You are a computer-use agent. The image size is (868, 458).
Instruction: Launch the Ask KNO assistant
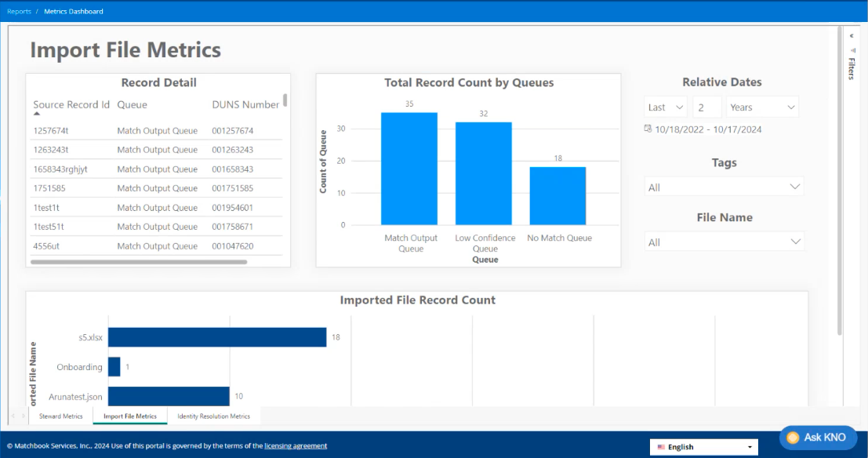pyautogui.click(x=818, y=438)
